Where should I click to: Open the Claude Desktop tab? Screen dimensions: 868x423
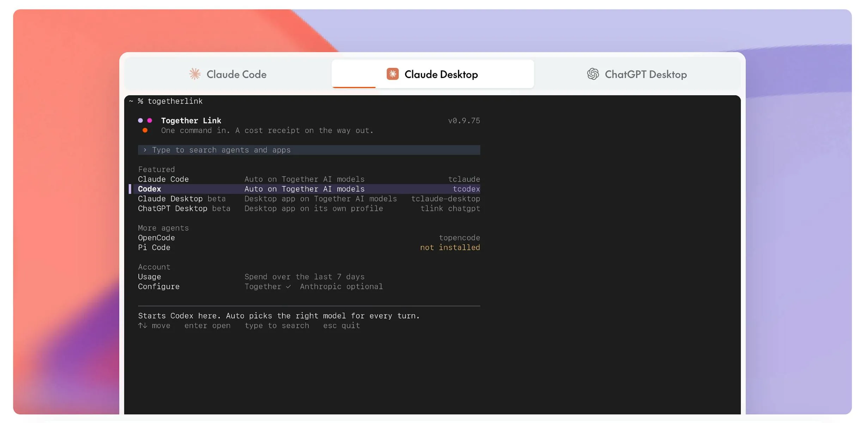433,74
